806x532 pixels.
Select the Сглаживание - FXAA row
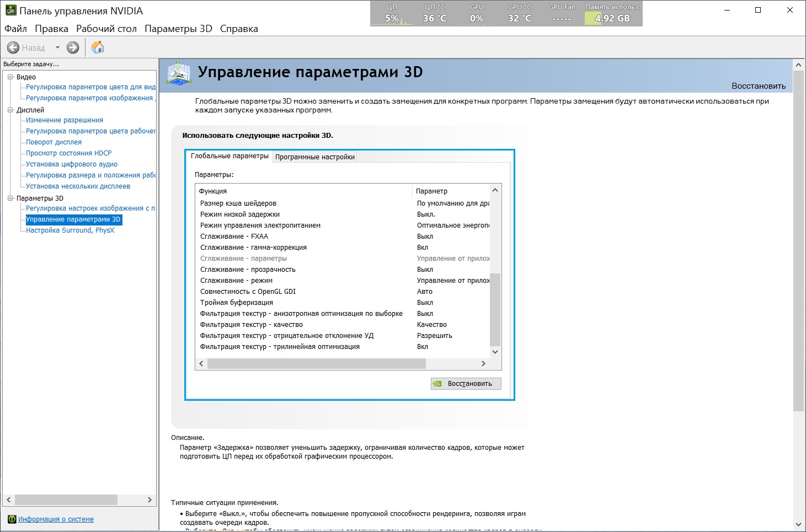pos(343,237)
